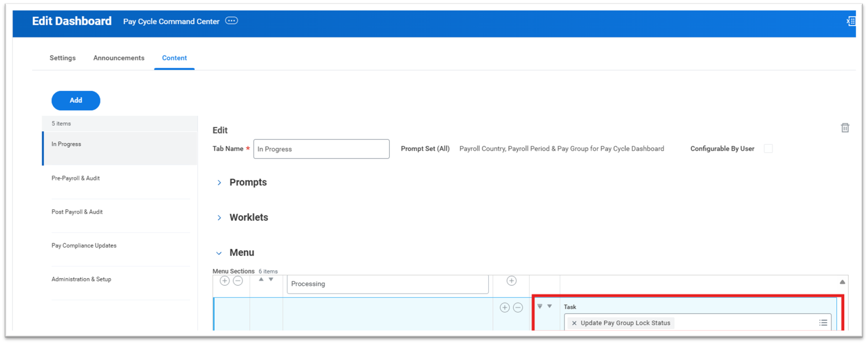This screenshot has height=344, width=868.
Task: Expand the Prompts section
Action: click(x=219, y=183)
